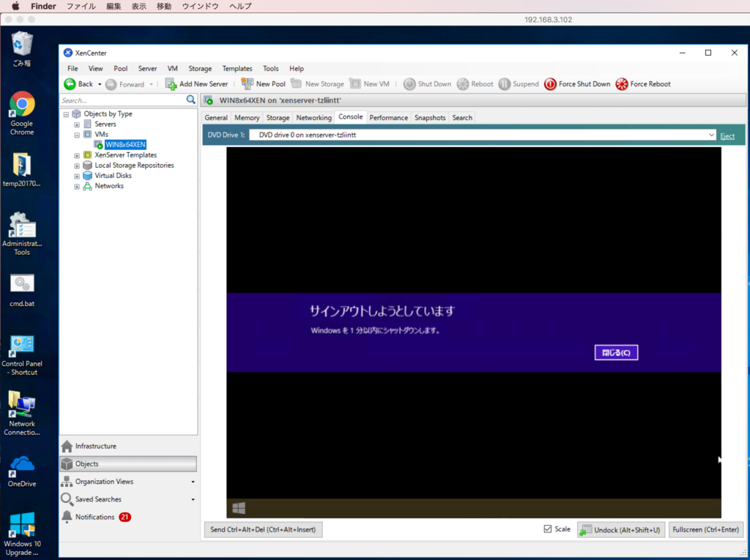Collapse the VMs tree node
Viewport: 750px width, 560px height.
pyautogui.click(x=76, y=135)
